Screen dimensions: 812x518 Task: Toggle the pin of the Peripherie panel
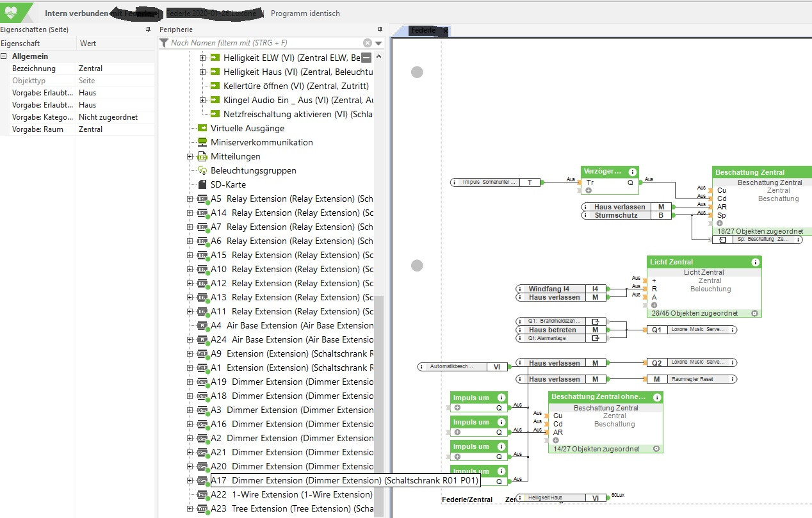[x=380, y=29]
